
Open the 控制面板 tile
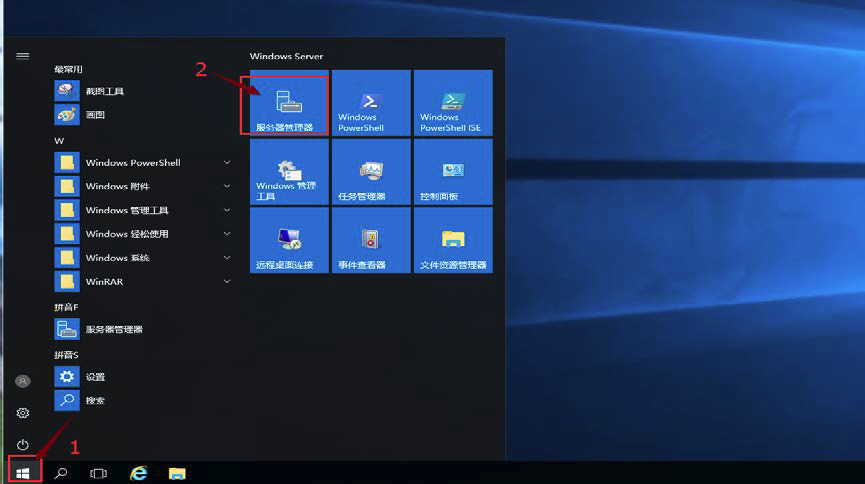(x=452, y=172)
